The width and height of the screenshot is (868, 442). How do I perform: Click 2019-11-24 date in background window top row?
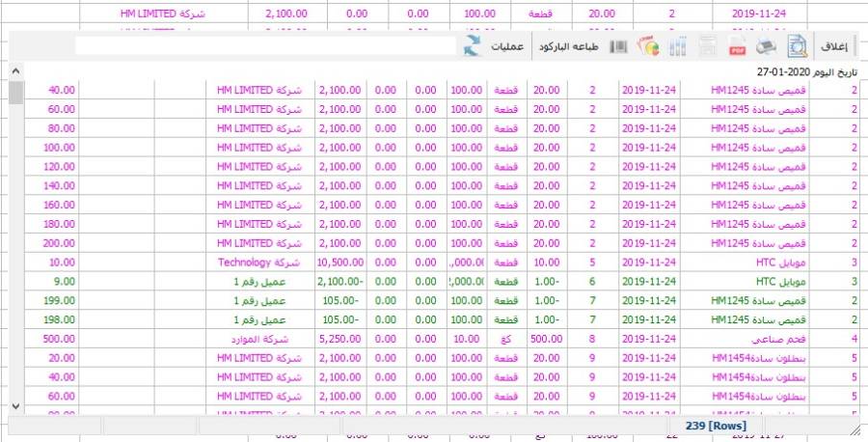click(x=759, y=14)
